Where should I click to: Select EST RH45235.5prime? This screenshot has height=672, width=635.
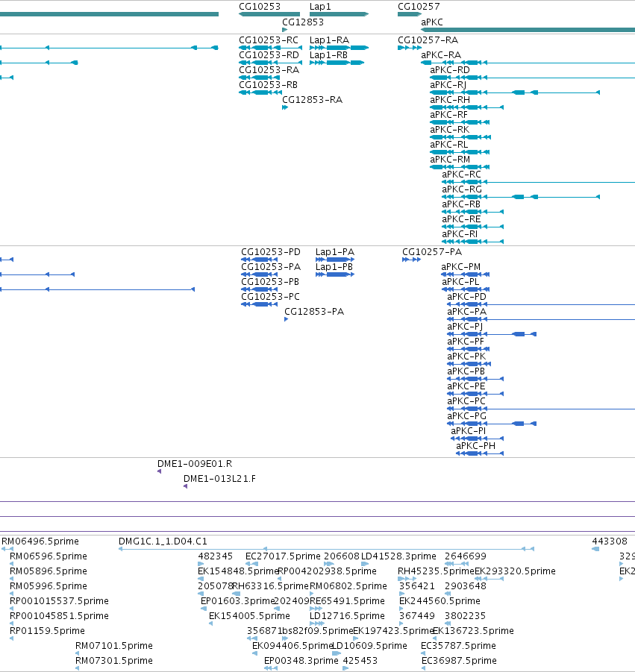[x=436, y=571]
